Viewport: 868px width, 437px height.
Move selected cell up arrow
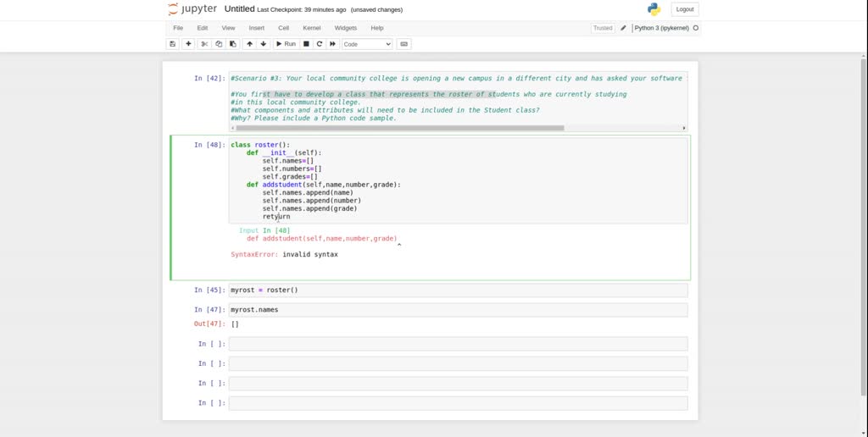coord(250,44)
